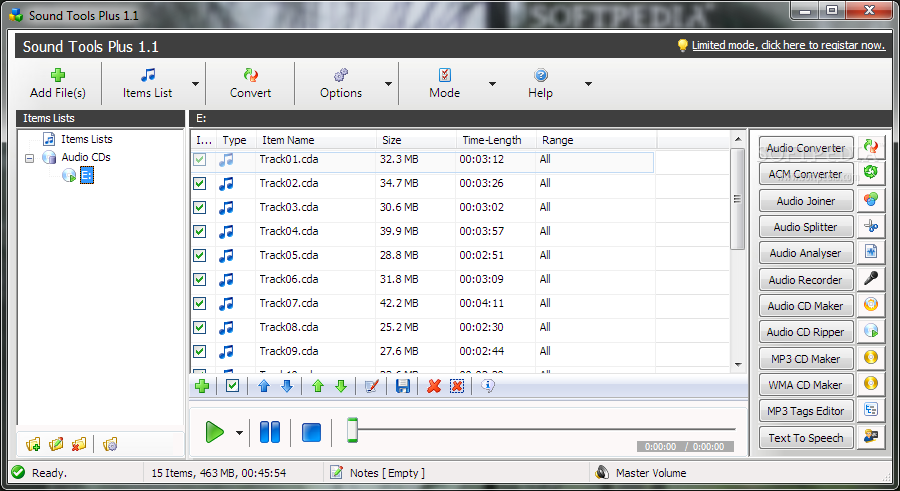Viewport: 900px width, 491px height.
Task: Click the WMA CD Maker button
Action: click(806, 385)
